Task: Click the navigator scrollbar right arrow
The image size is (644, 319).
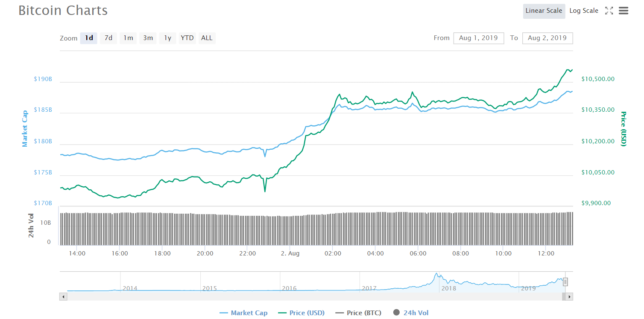Action: (569, 296)
